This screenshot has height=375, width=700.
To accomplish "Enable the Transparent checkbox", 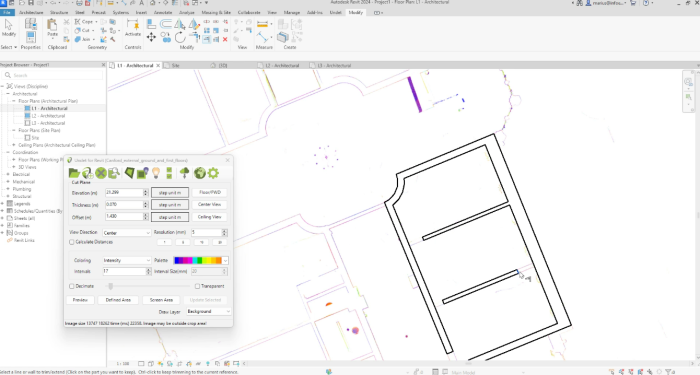I will pyautogui.click(x=197, y=286).
